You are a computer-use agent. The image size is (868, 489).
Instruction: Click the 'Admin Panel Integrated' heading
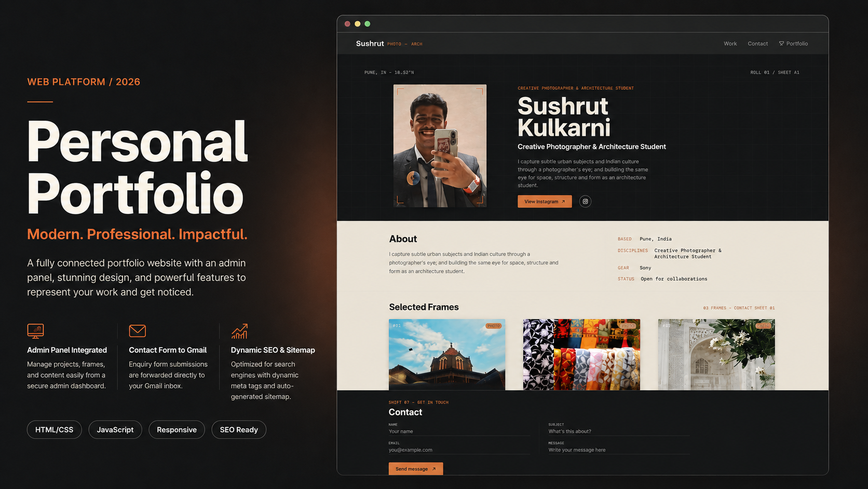click(67, 350)
